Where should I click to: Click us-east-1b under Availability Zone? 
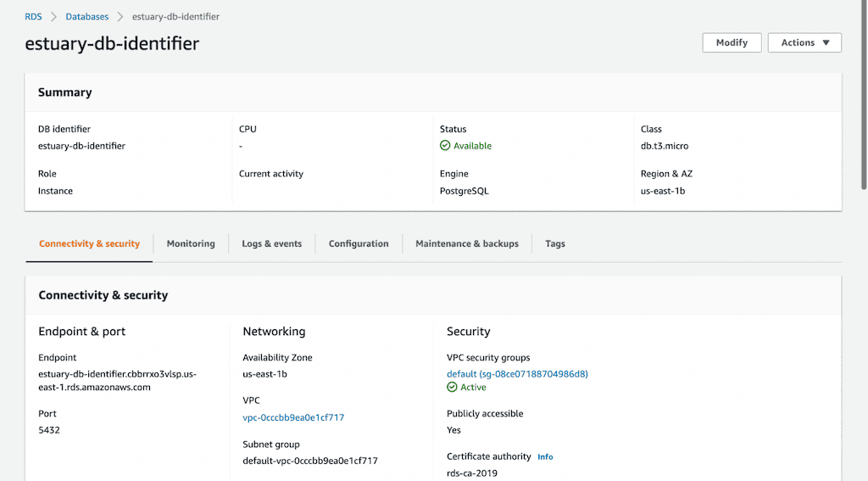click(x=264, y=374)
